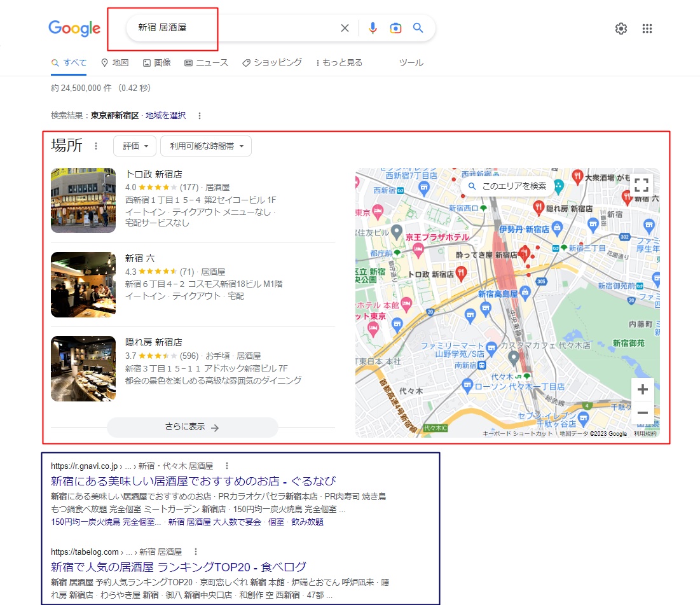Click the 150円均一炭火焼鳥 完全個室 sitelink
The height and width of the screenshot is (605, 700).
pyautogui.click(x=106, y=522)
